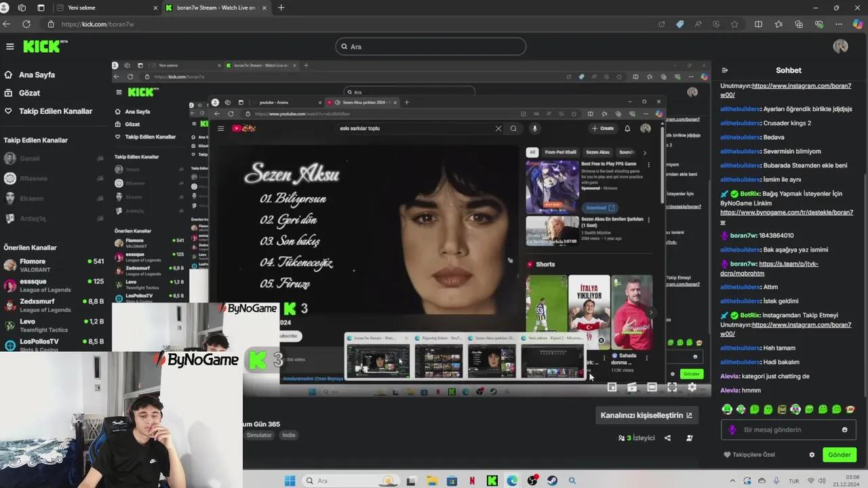Open Edge Favorites list button
The height and width of the screenshot is (488, 868).
(778, 24)
